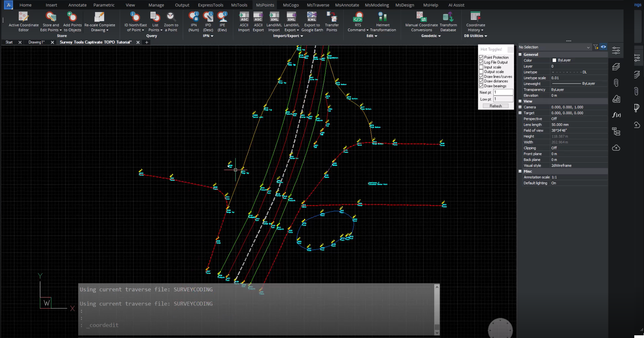Image resolution: width=644 pixels, height=338 pixels.
Task: Open the Transform Database tool
Action: (448, 21)
